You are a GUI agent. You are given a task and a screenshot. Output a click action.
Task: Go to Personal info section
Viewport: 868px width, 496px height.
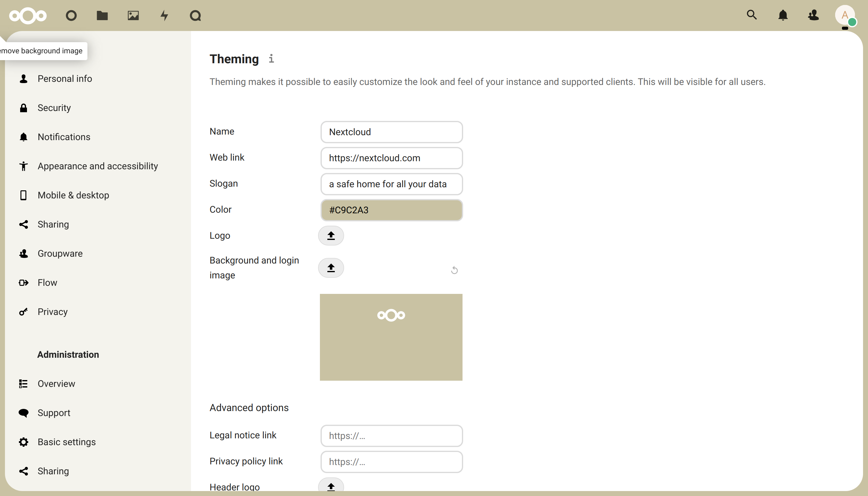[65, 79]
